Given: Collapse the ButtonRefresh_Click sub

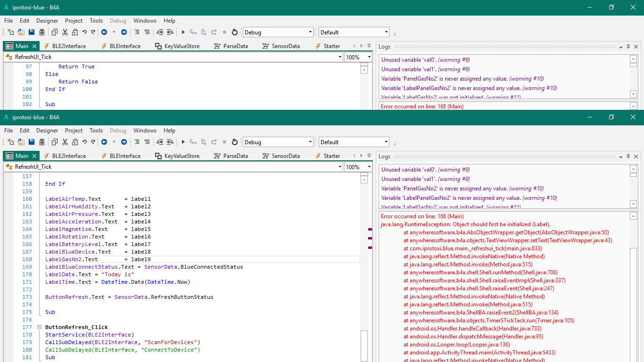Looking at the screenshot, I should [39, 327].
